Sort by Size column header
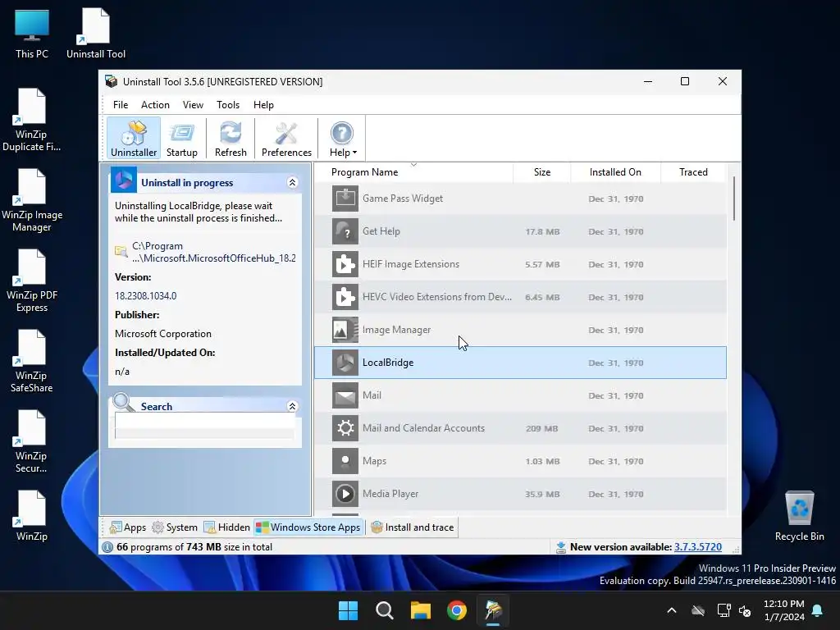Screen dimensions: 840x630 tap(541, 172)
